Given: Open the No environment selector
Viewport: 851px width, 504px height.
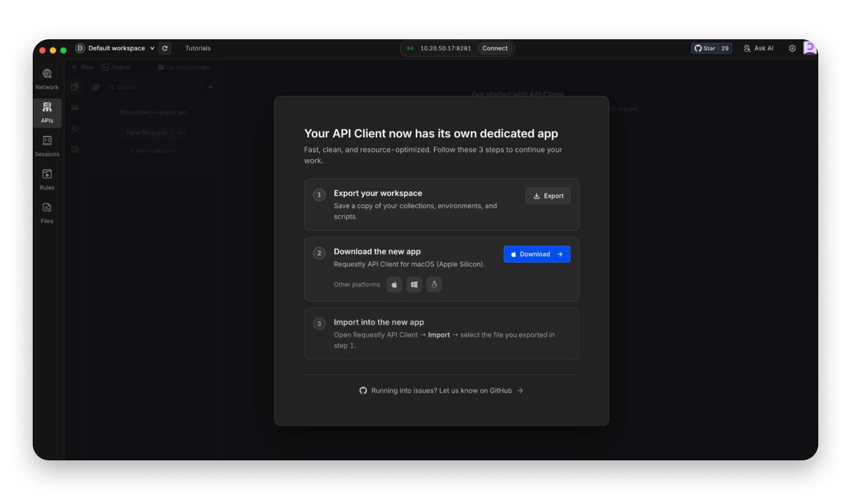Looking at the screenshot, I should point(184,68).
